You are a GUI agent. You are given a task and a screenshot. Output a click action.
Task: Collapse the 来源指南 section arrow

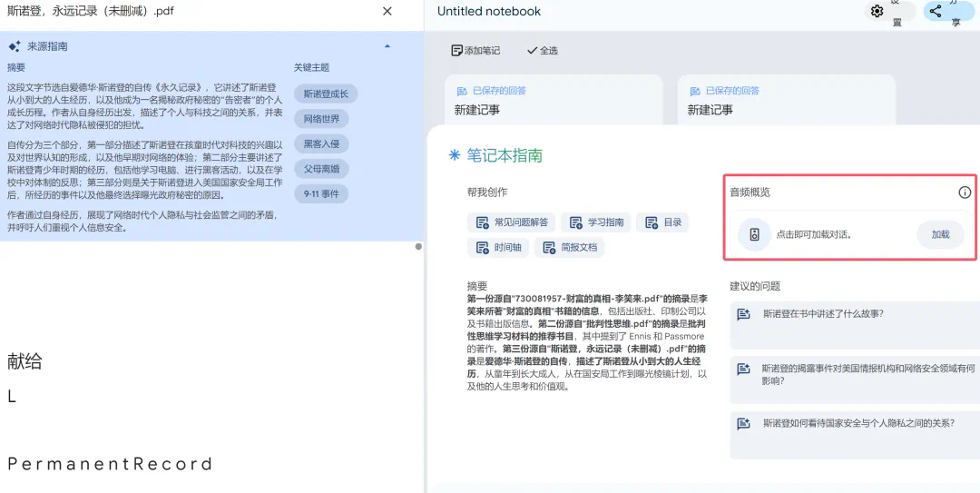click(387, 46)
